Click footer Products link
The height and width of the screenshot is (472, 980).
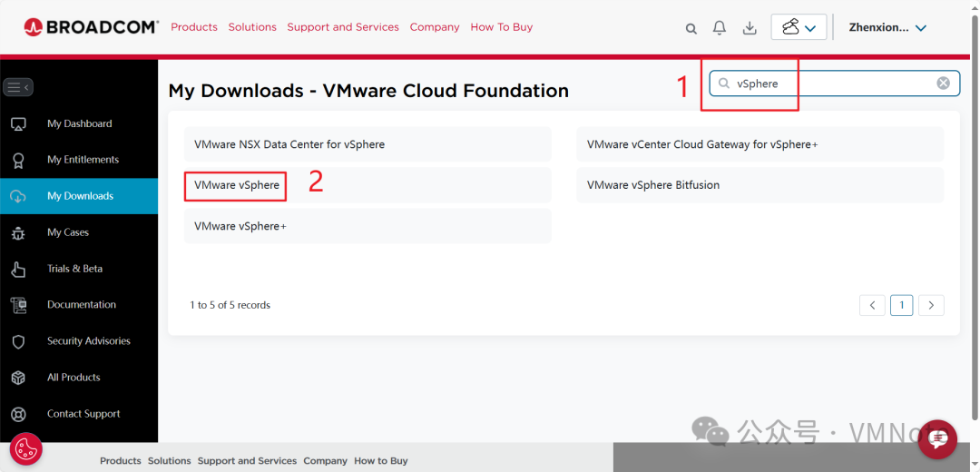click(x=121, y=461)
